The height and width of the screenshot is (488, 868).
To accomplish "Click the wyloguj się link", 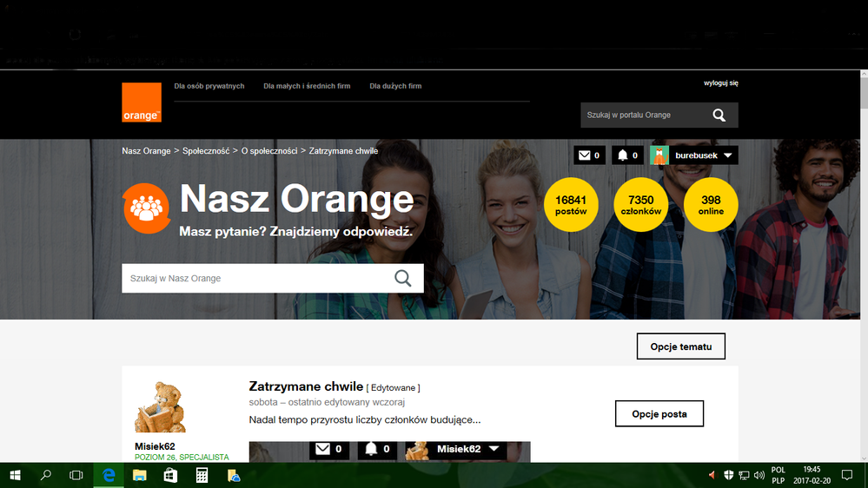I will [721, 83].
